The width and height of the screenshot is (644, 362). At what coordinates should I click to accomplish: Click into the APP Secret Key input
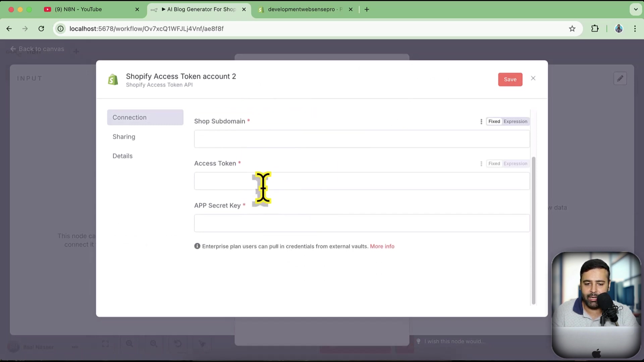362,224
